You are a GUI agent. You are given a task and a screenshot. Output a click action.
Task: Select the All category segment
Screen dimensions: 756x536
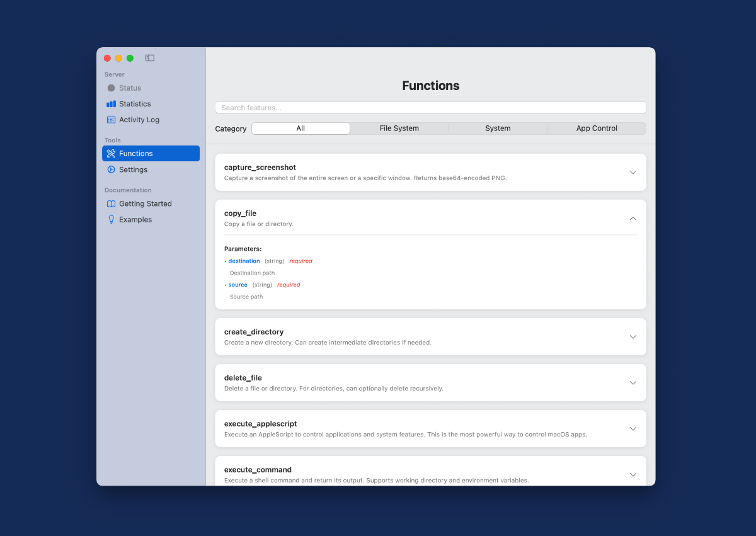point(301,128)
